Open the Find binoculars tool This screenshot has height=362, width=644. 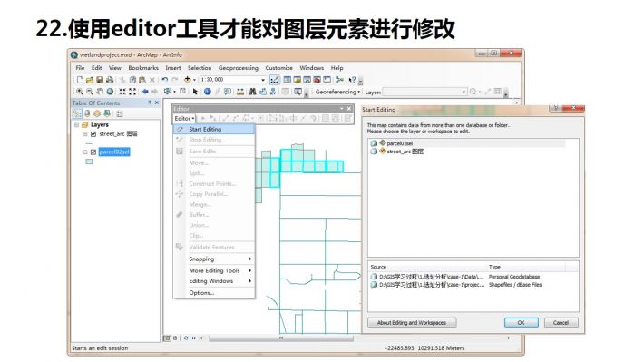(x=252, y=92)
